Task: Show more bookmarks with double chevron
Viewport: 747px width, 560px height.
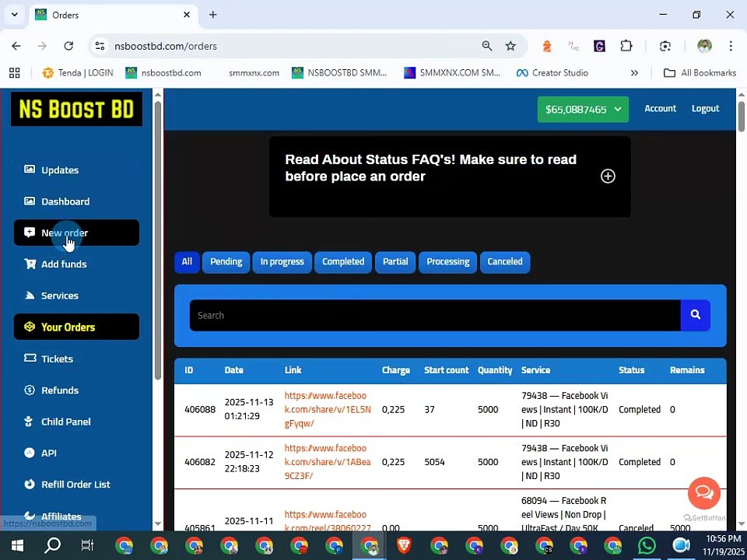Action: tap(634, 73)
